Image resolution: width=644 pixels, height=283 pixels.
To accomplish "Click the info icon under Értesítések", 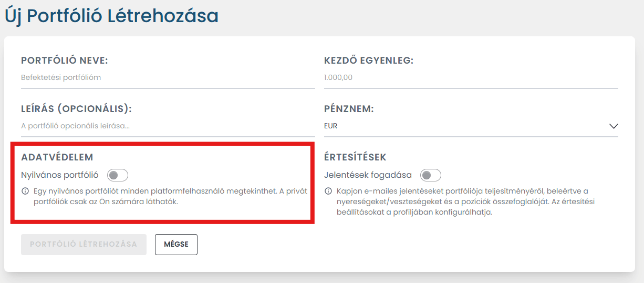I will click(328, 191).
